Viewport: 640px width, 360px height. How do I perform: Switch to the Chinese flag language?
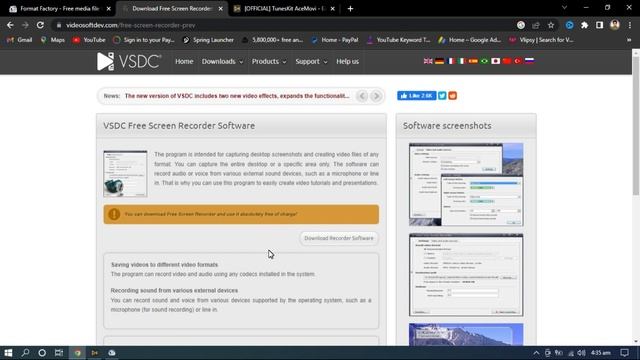pos(507,61)
